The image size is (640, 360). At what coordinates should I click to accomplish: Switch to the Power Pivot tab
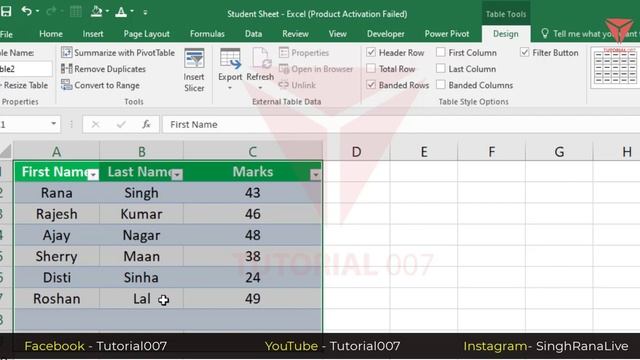click(447, 34)
